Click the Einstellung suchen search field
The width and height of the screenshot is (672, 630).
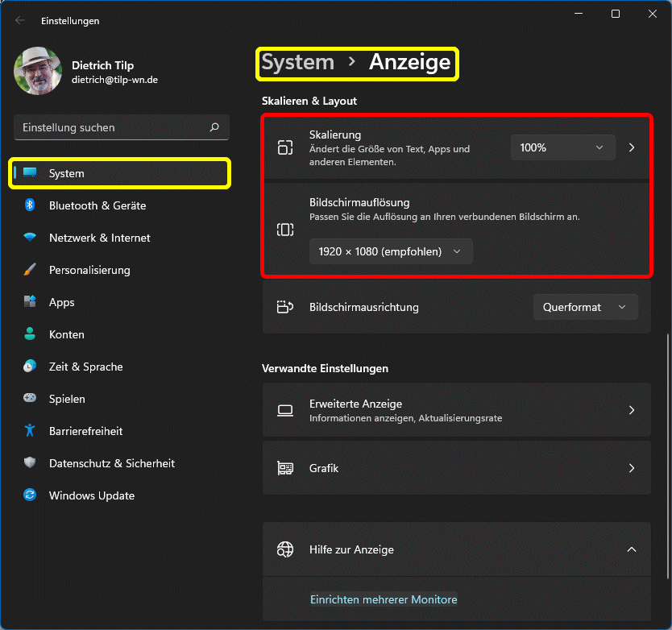pyautogui.click(x=113, y=127)
